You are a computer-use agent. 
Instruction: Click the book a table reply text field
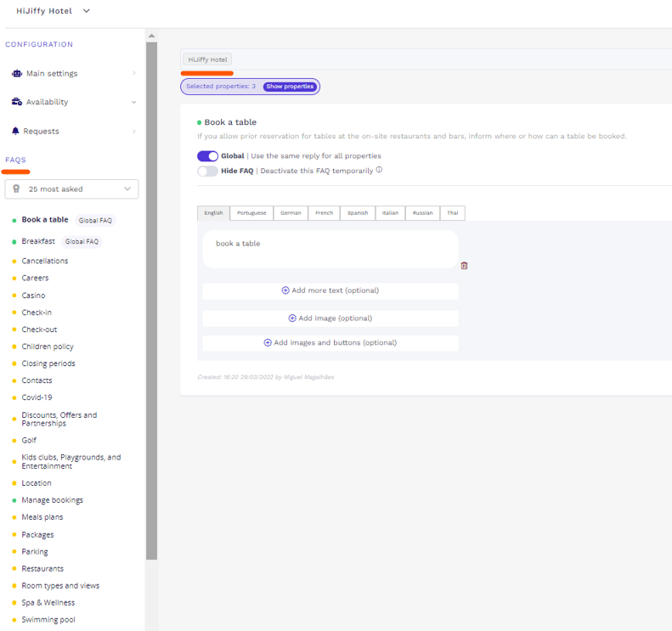tap(330, 249)
